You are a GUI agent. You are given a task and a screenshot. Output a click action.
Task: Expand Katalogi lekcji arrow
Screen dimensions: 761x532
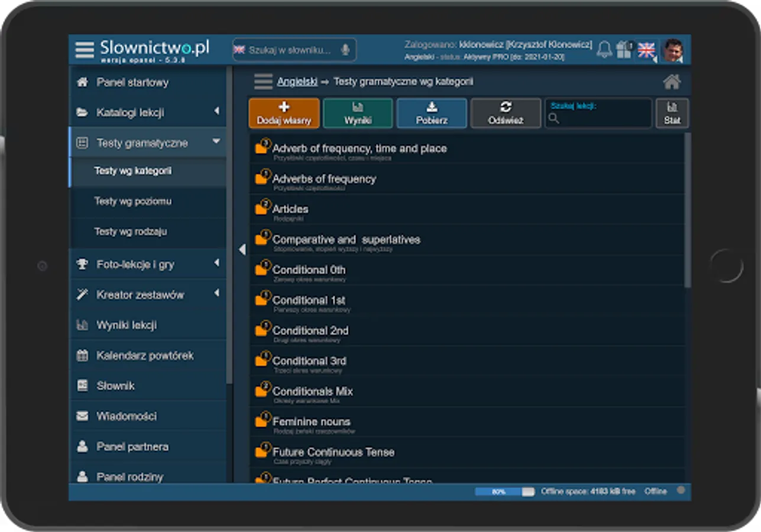click(x=216, y=112)
